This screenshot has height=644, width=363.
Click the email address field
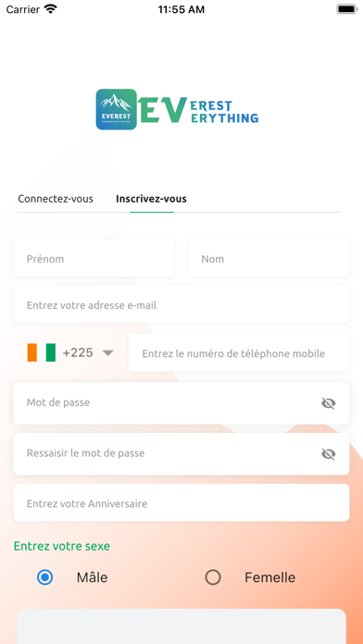[x=181, y=304]
